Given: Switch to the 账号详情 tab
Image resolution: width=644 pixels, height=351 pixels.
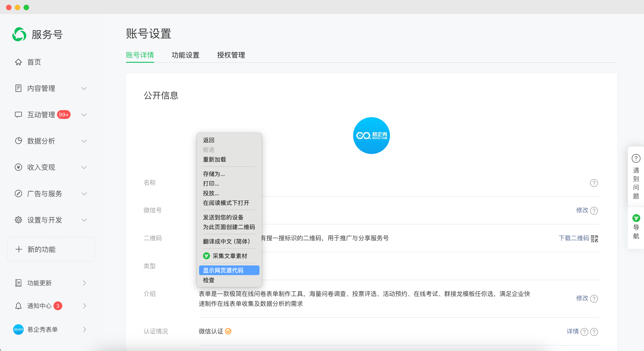Looking at the screenshot, I should click(x=140, y=55).
